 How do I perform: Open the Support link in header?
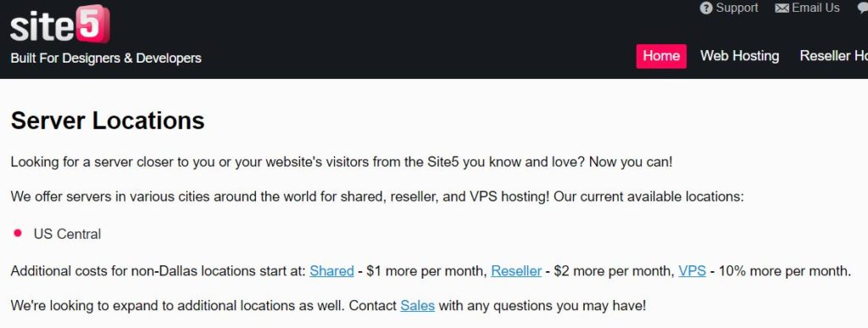click(x=737, y=8)
